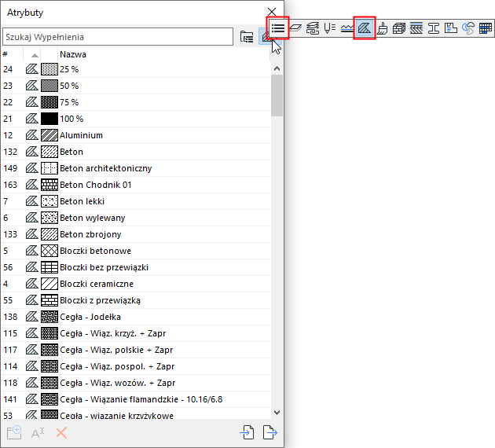Click fill icon beside Aluminium
495x448 pixels.
click(32, 135)
